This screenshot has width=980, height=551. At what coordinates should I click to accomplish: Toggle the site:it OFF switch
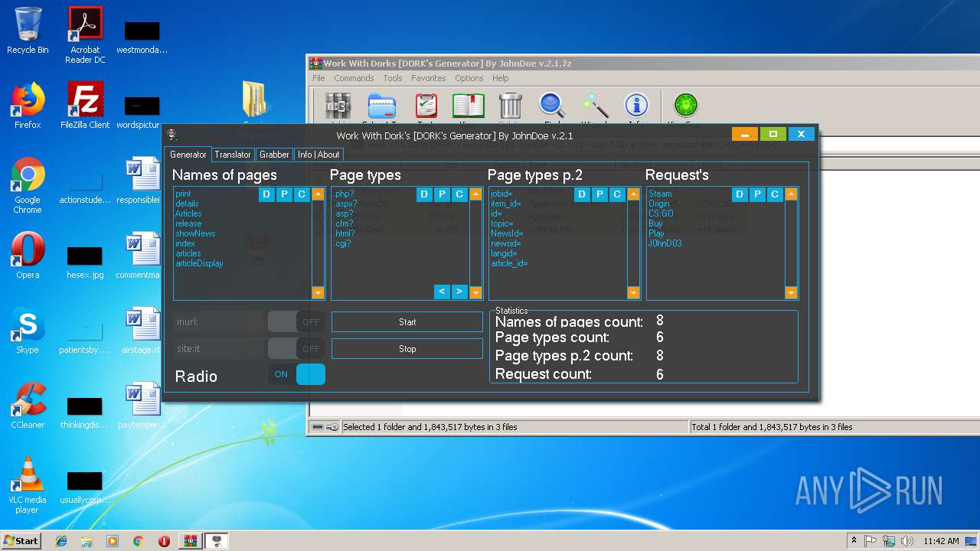pyautogui.click(x=296, y=349)
